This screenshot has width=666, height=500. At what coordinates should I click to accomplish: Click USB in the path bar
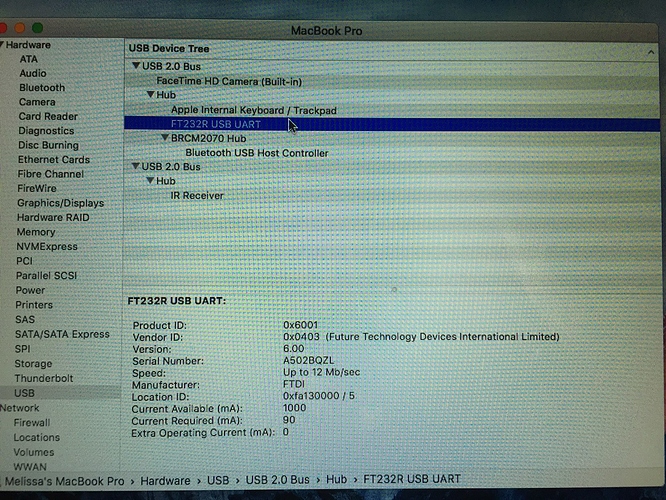pos(218,480)
